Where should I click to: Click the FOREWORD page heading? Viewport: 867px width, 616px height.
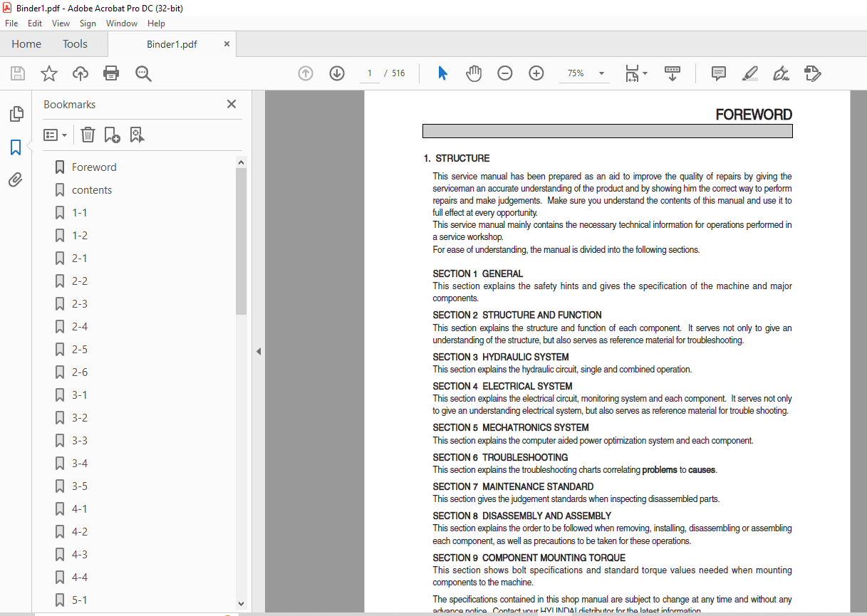[754, 115]
